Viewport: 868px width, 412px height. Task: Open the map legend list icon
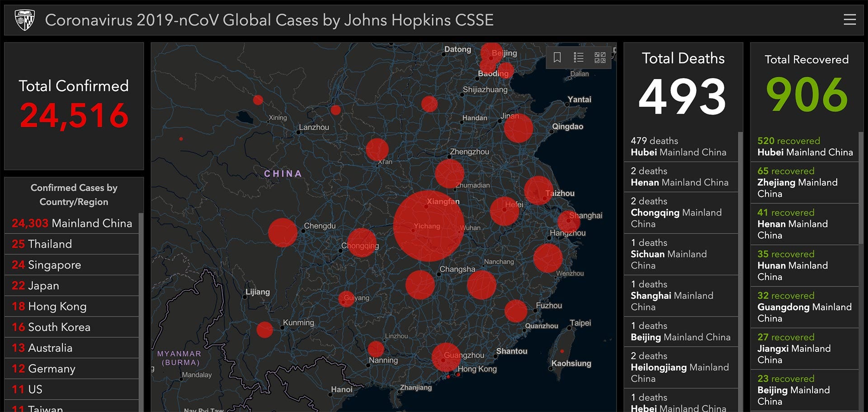579,57
